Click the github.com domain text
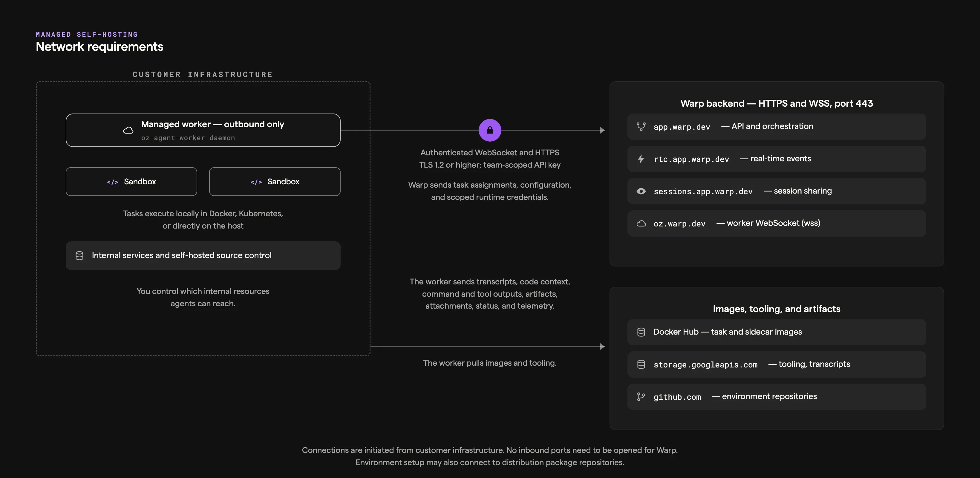Screen dimensions: 980x478 click(x=677, y=397)
